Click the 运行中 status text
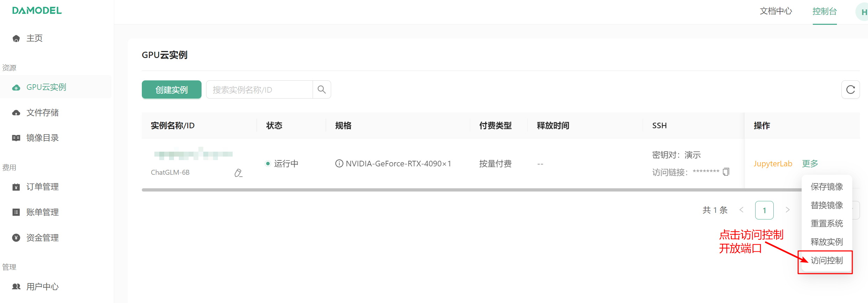This screenshot has height=303, width=868. 286,164
